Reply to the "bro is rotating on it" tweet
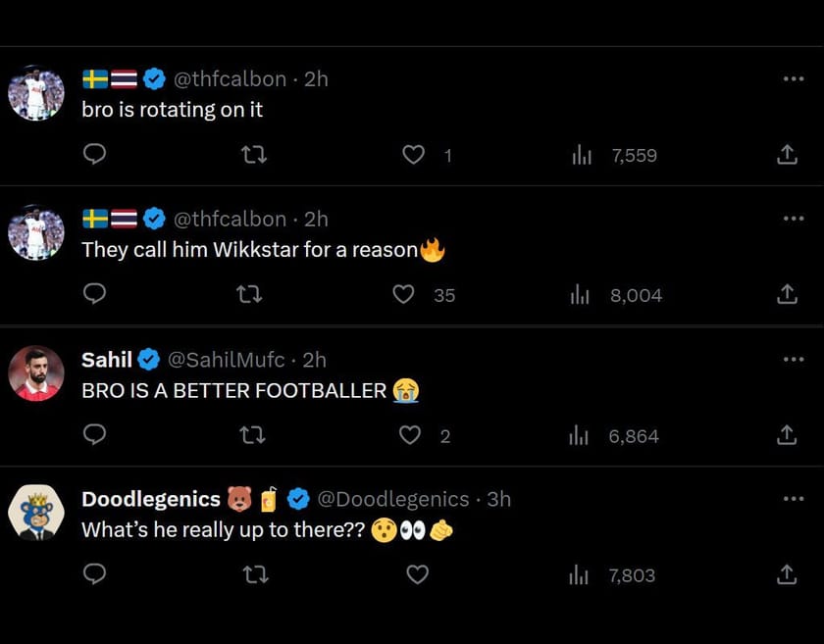 coord(94,155)
